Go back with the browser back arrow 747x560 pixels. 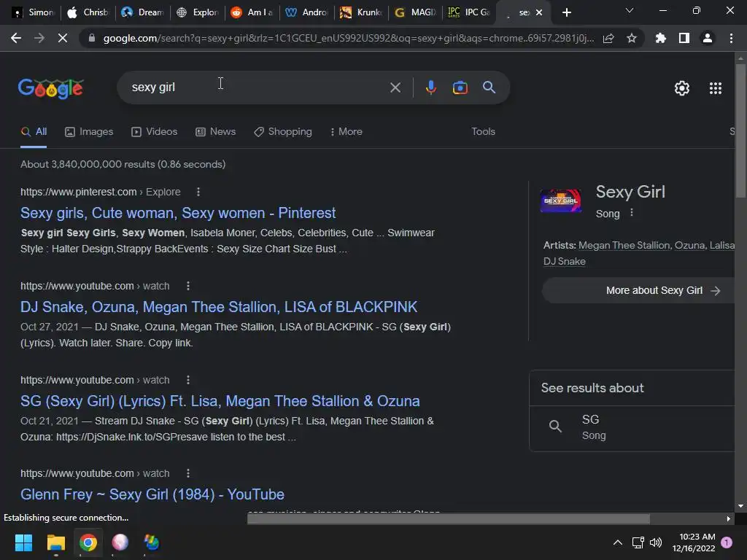tap(16, 38)
